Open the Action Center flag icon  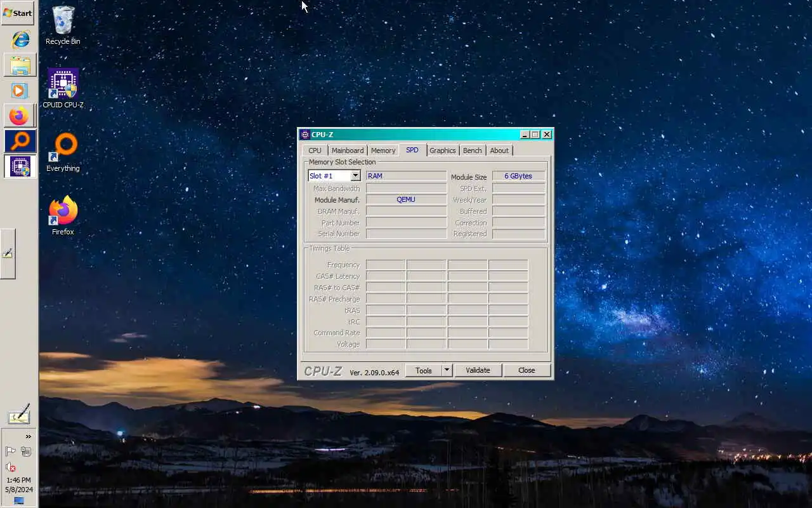tap(10, 451)
